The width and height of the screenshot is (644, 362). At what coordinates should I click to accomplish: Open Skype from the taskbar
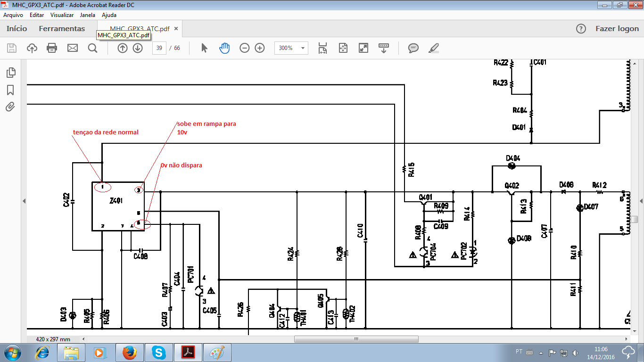[159, 353]
